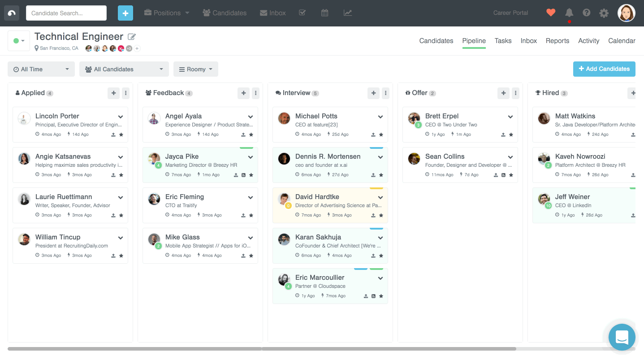Open the All Time filter dropdown
Screen dimensions: 644x356
[41, 69]
